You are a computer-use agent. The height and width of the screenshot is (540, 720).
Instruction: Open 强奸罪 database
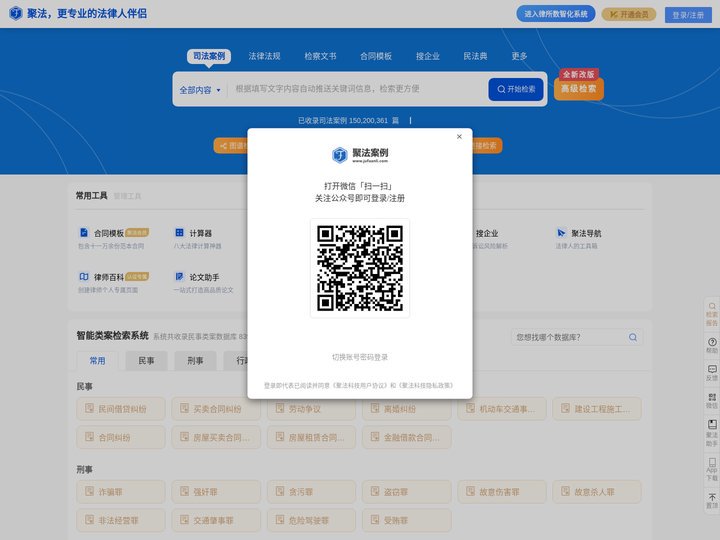click(216, 492)
